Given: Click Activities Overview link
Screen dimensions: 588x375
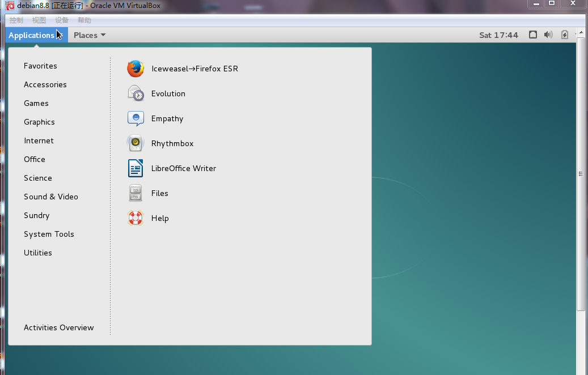Looking at the screenshot, I should tap(59, 327).
